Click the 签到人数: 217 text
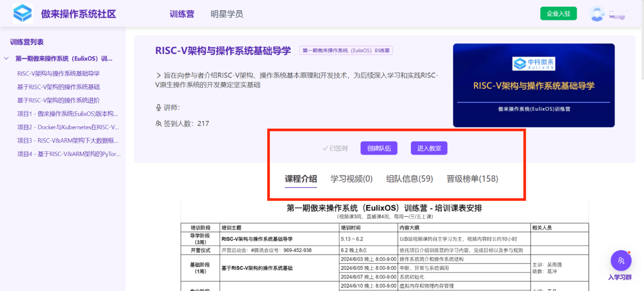Viewport: 644px width, 291px height. click(186, 124)
